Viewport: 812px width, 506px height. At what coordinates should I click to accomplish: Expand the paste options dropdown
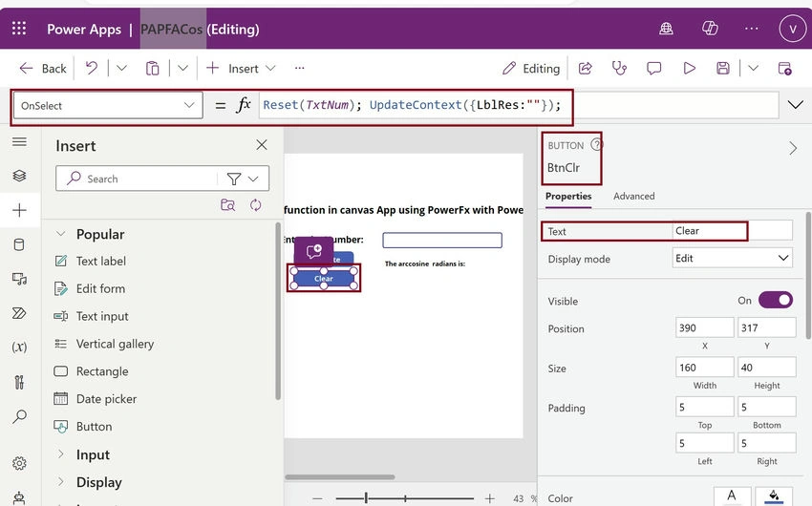click(182, 68)
